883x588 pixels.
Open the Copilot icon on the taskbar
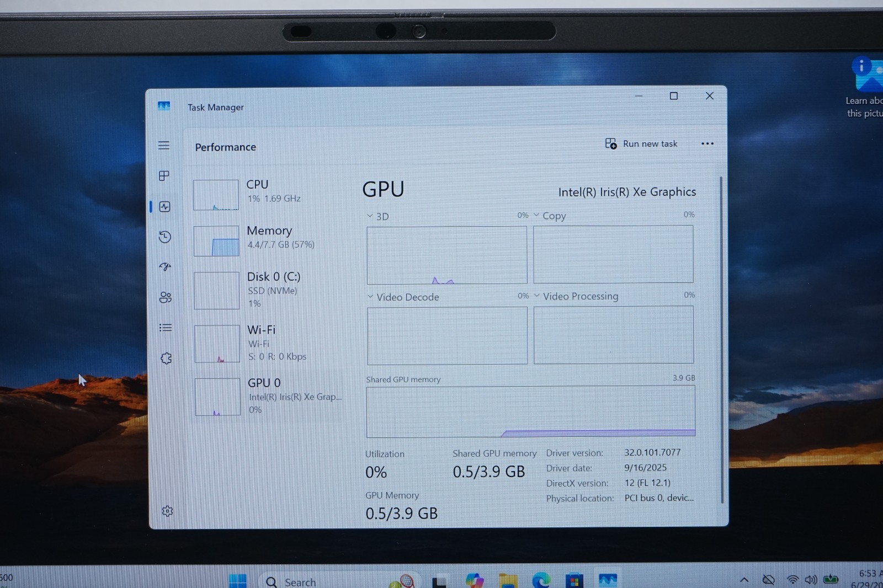(475, 581)
